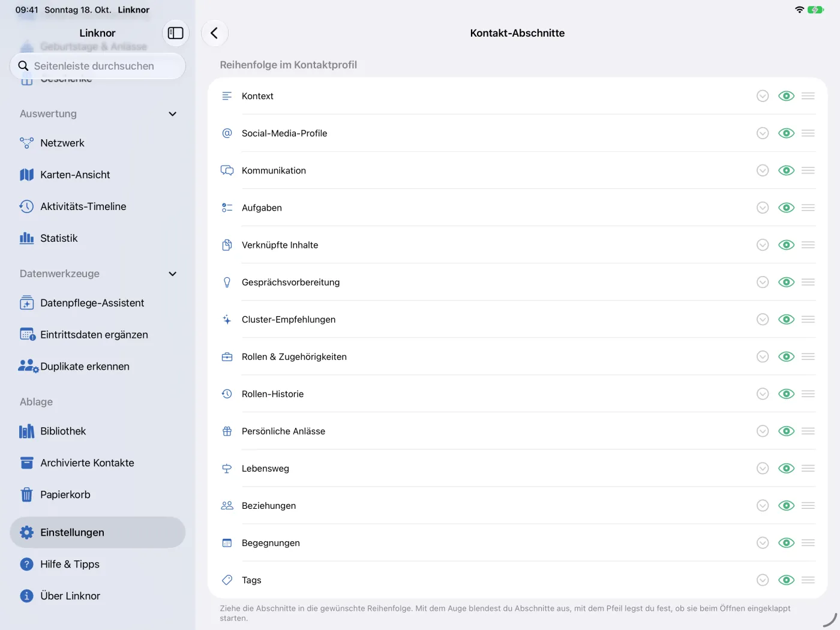Grab the reorder handle for Tags row
Screen dimensions: 840x630
pyautogui.click(x=808, y=580)
